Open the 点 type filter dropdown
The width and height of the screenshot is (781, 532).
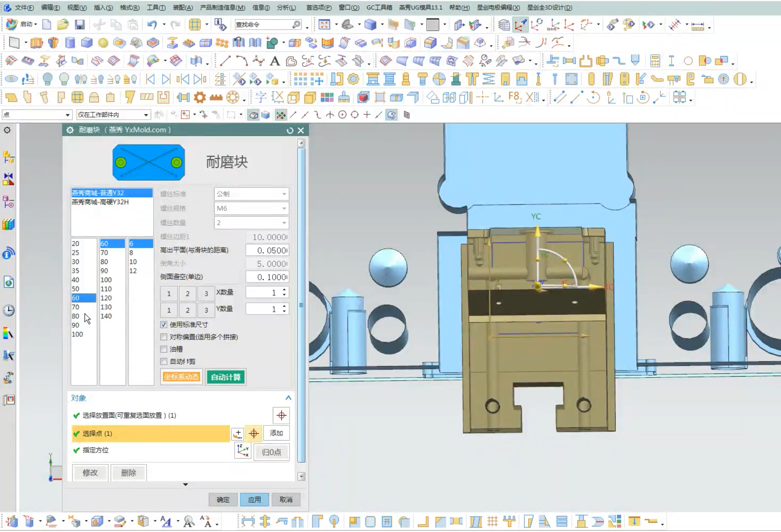tap(37, 115)
